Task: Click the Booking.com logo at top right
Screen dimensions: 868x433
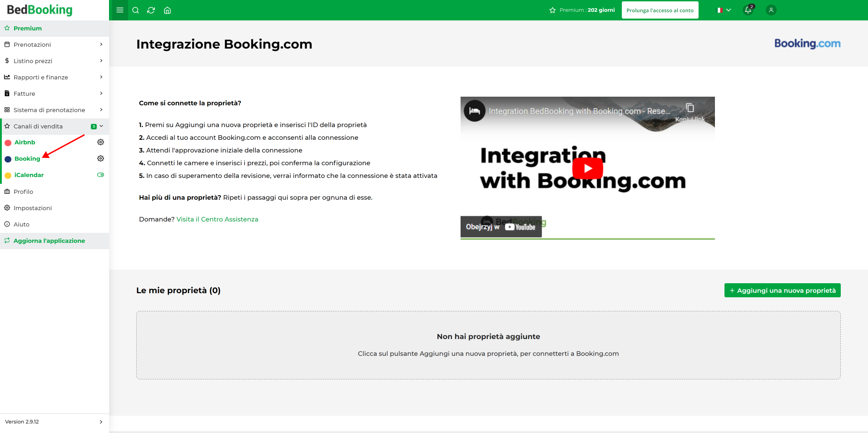Action: (807, 44)
